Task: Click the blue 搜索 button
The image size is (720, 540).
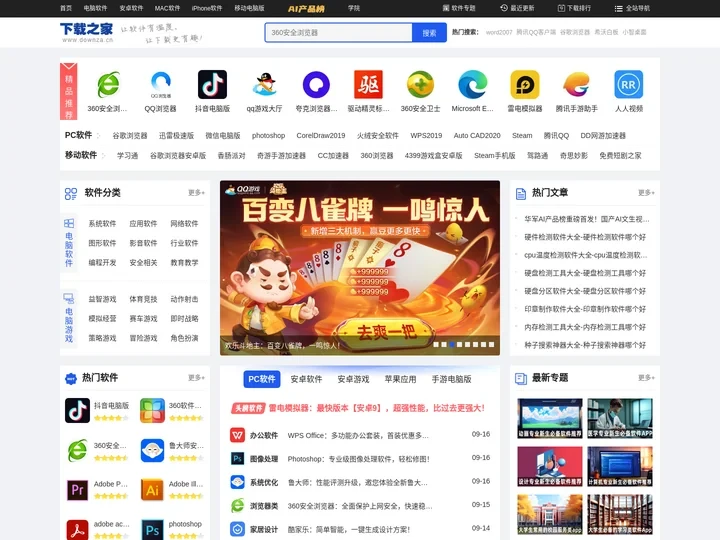Action: (429, 33)
